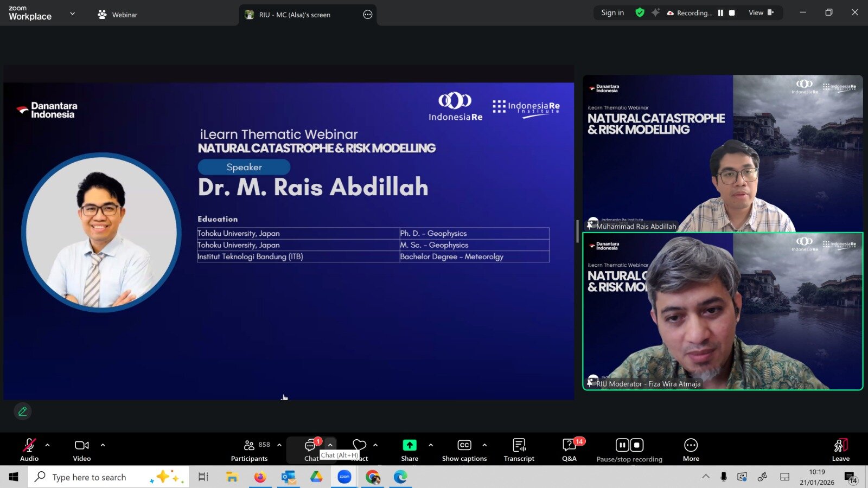Unmute the microphone Audio button

click(x=29, y=450)
